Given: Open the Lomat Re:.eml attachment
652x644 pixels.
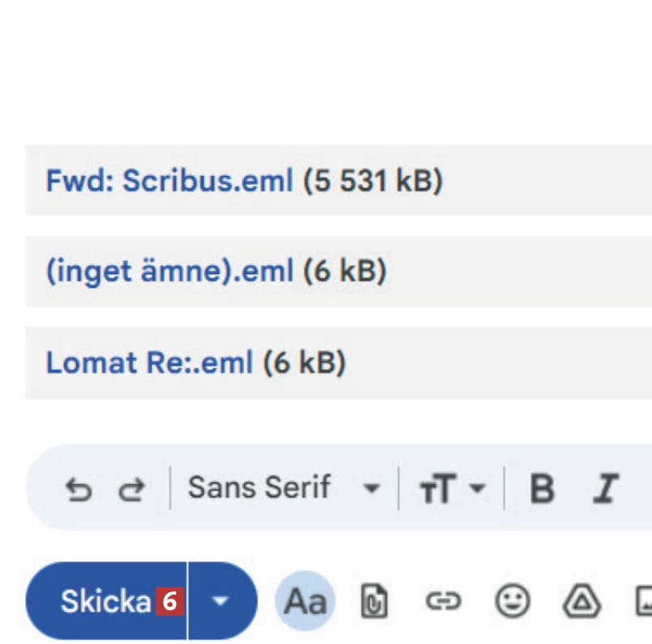Looking at the screenshot, I should pyautogui.click(x=149, y=363).
